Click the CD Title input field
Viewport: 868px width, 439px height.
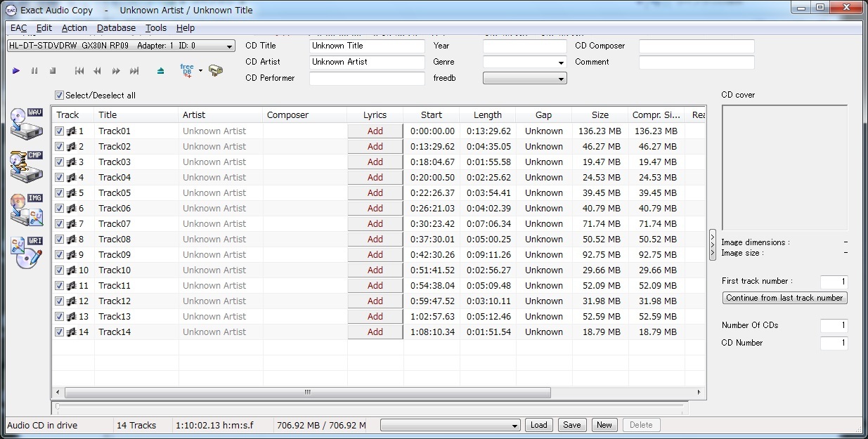[367, 46]
